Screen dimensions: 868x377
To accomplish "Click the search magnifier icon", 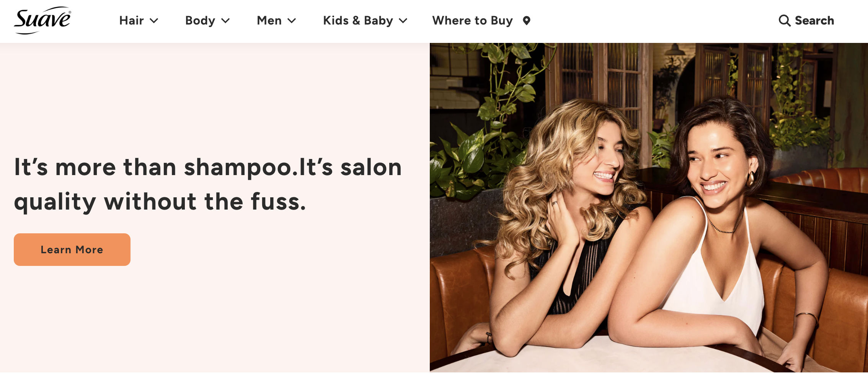I will pos(784,21).
